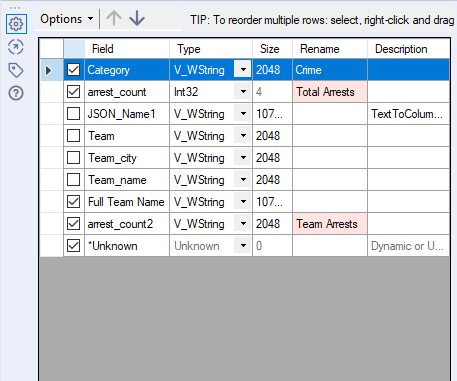Viewport: 457px width, 381px height.
Task: Click the empty Rename cell for Team
Action: [330, 136]
